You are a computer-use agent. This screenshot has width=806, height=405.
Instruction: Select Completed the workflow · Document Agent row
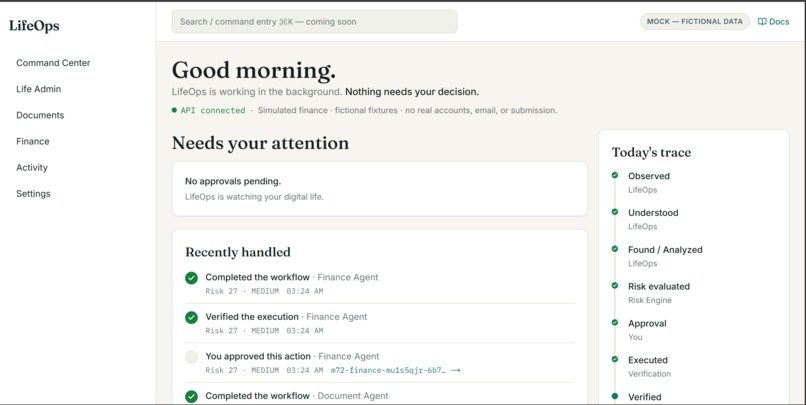point(379,396)
